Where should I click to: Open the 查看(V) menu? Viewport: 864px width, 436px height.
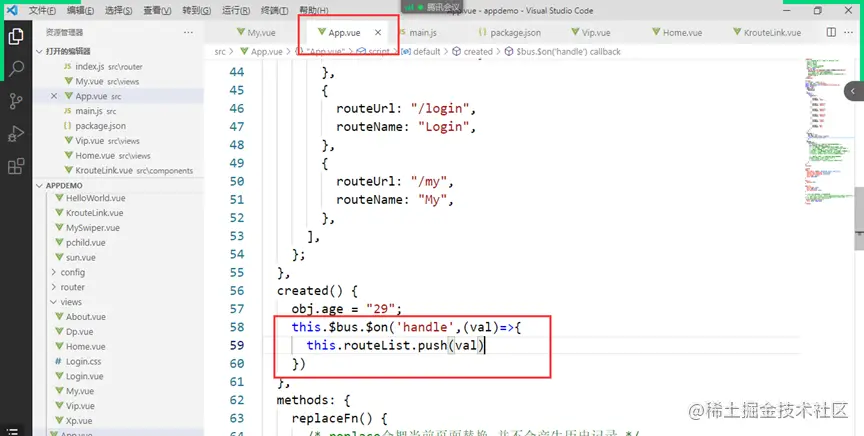(157, 10)
